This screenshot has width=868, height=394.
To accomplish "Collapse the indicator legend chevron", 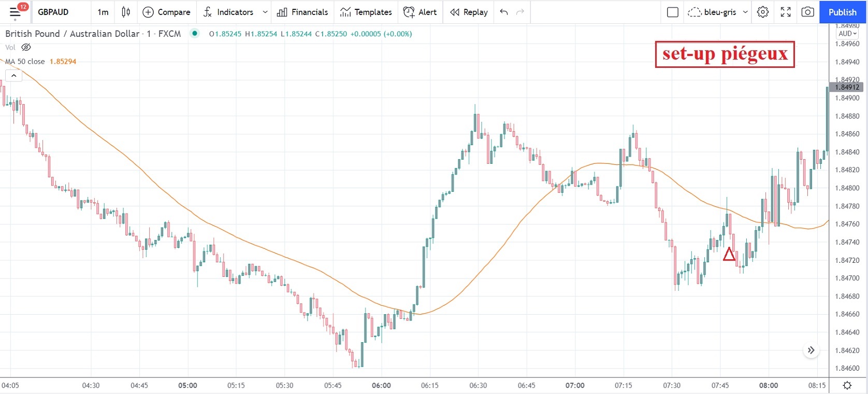I will pos(14,76).
